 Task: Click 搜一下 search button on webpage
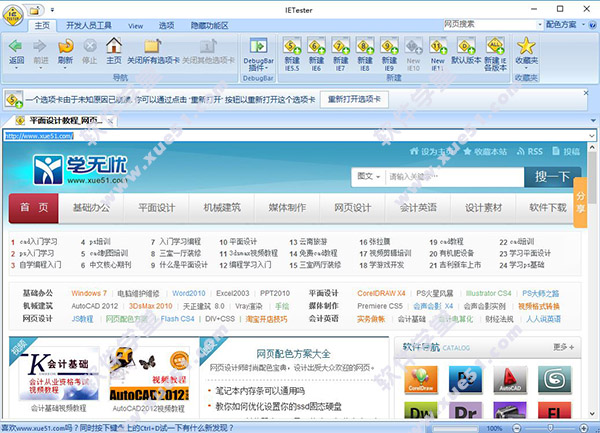(x=553, y=177)
